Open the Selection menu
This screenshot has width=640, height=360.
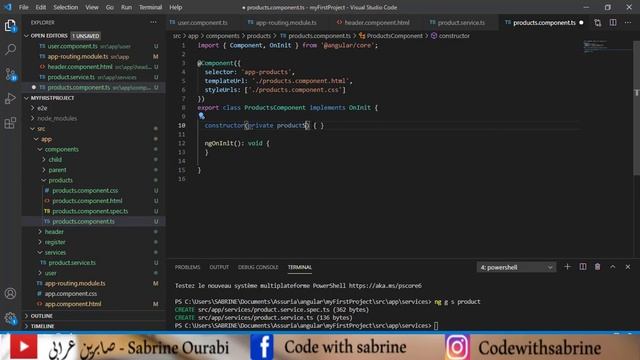pyautogui.click(x=65, y=7)
